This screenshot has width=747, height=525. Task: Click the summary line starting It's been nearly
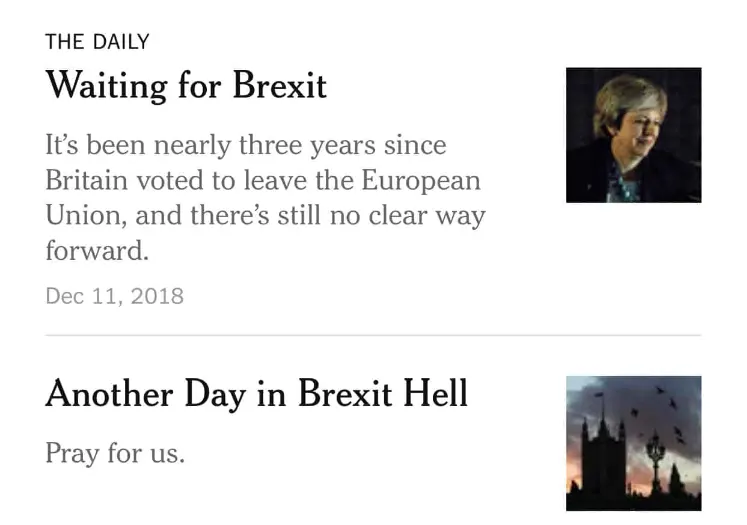tap(245, 146)
